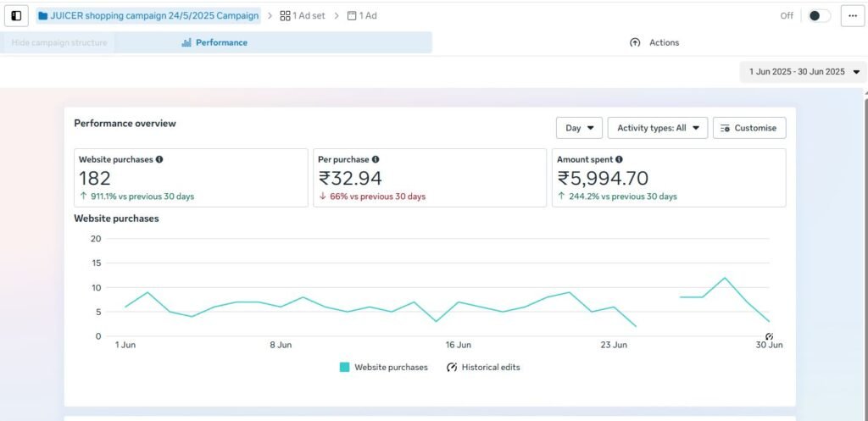Click the campaign folder icon
868x421 pixels.
pyautogui.click(x=43, y=15)
